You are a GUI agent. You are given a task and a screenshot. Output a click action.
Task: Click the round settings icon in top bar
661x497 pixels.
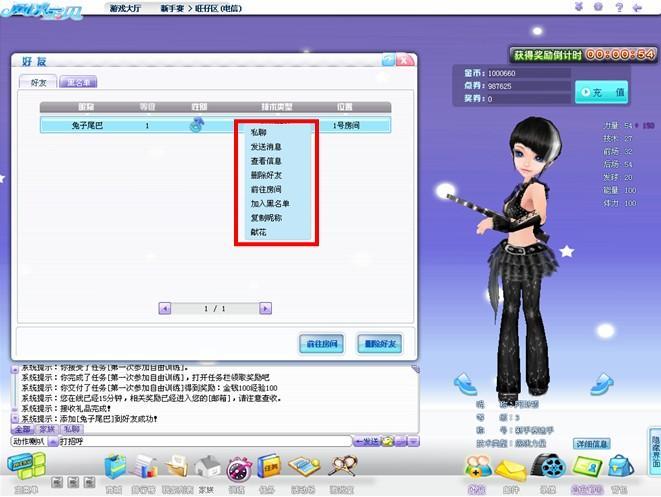click(x=598, y=7)
